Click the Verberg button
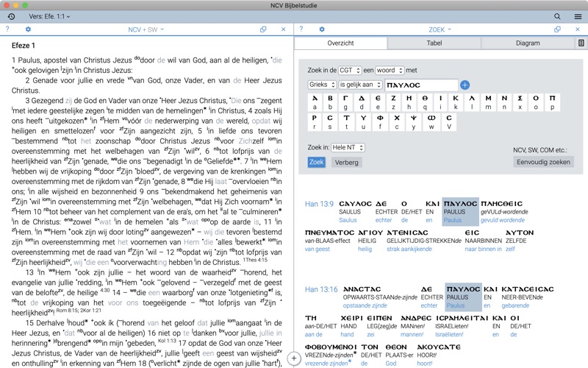Viewport: 588px width, 368px height. coord(346,163)
